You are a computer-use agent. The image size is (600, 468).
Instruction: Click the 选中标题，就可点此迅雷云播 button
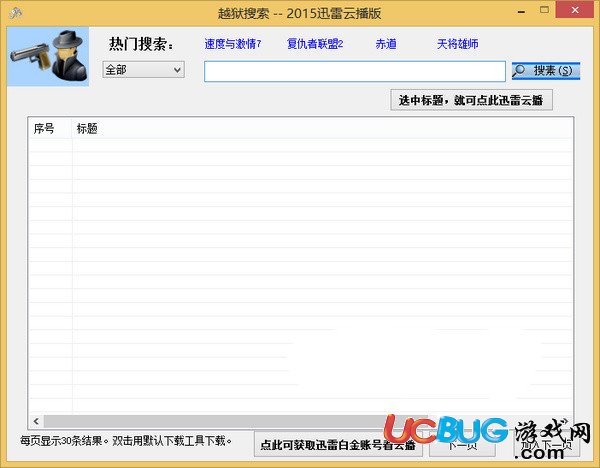[471, 100]
